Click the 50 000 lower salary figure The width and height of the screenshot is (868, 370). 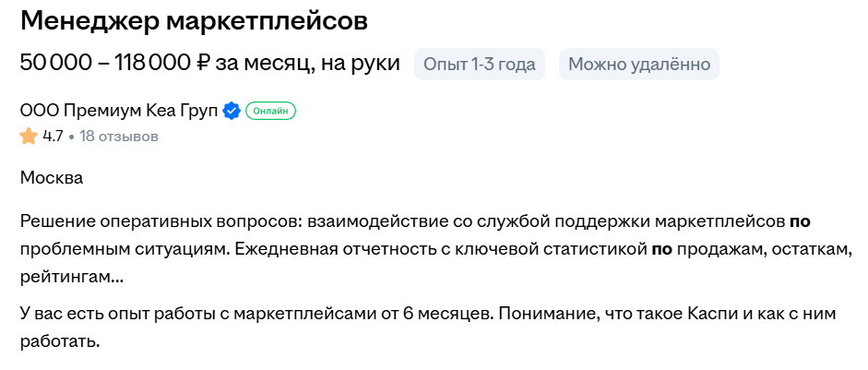[55, 64]
